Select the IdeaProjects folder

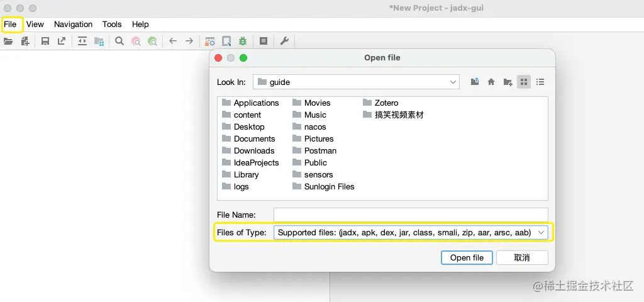click(250, 162)
